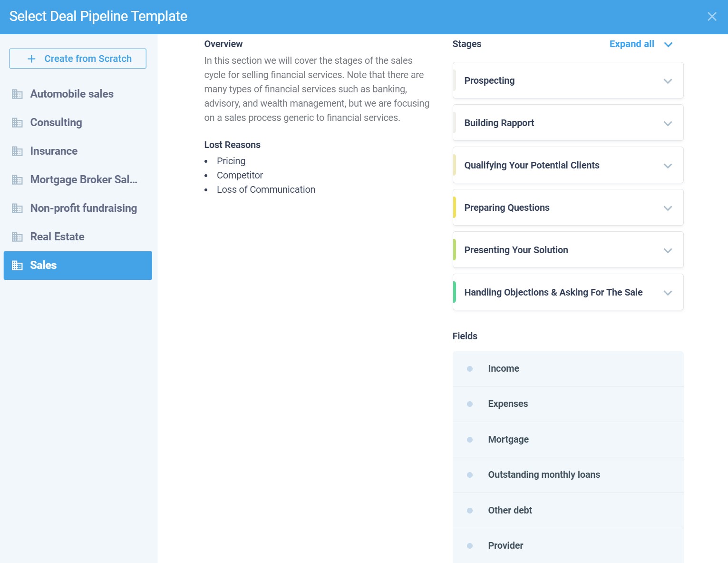The image size is (728, 563).
Task: Click the building icon next to Consulting
Action: pyautogui.click(x=17, y=123)
